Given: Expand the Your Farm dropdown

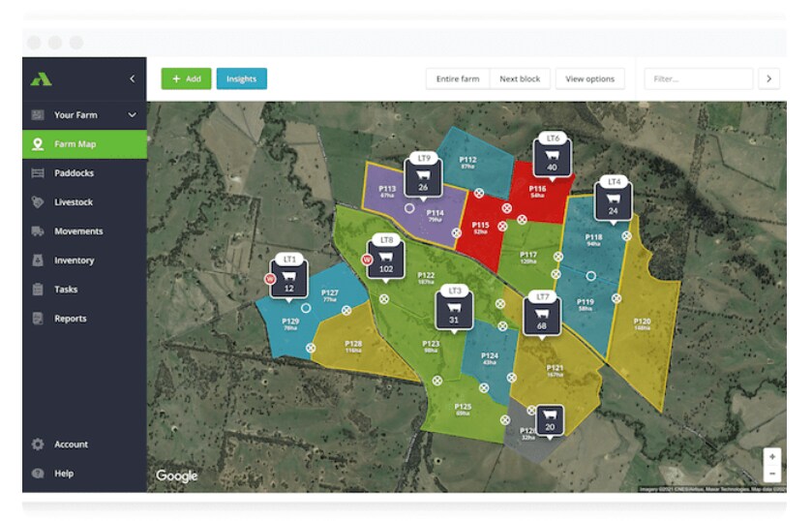Looking at the screenshot, I should tap(133, 115).
